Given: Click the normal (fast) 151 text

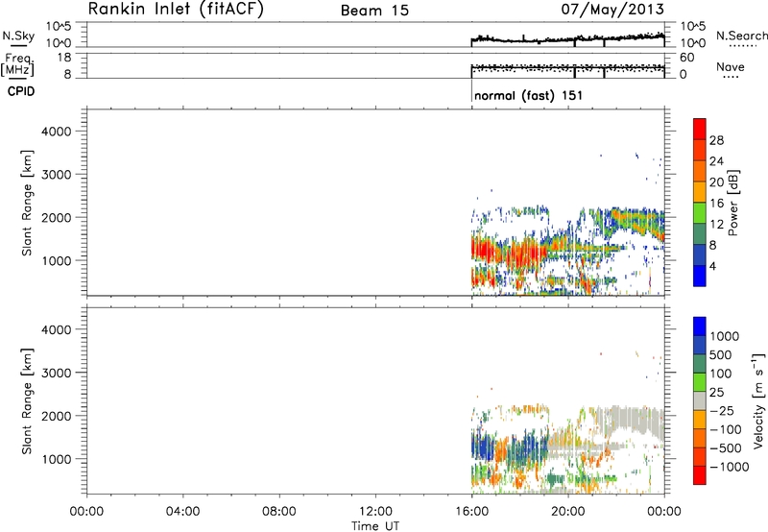Looking at the screenshot, I should click(x=529, y=95).
